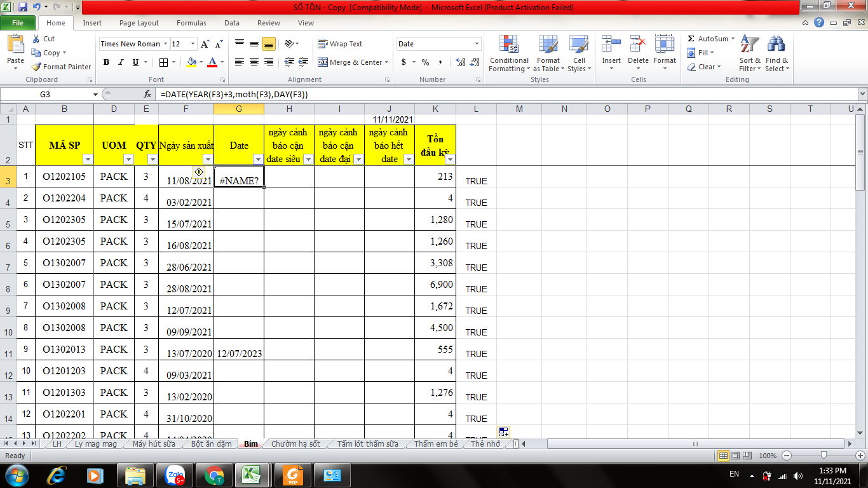Click Decrease Font Size icon
This screenshot has width=868, height=488.
coord(219,44)
